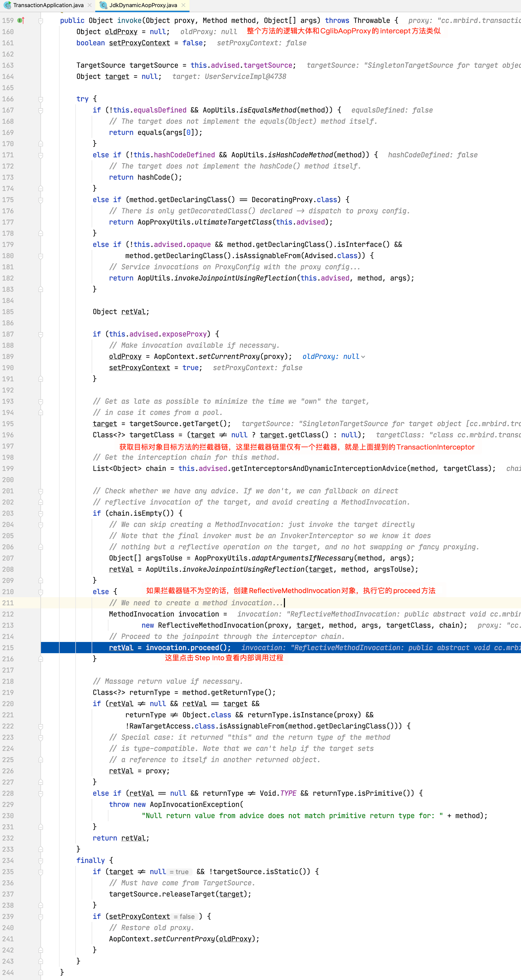
Task: Click the proceed() call on the highlighted line
Action: pos(214,648)
